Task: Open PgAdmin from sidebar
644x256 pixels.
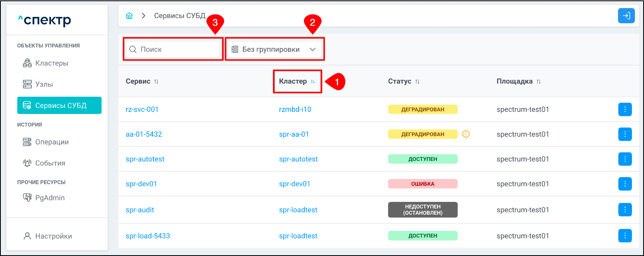Action: tap(49, 198)
